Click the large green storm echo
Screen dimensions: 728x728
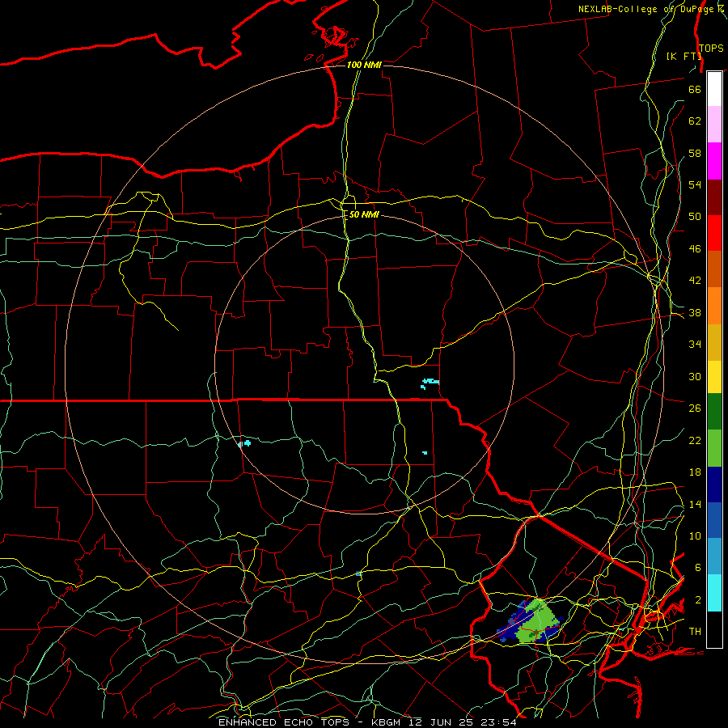pos(536,622)
